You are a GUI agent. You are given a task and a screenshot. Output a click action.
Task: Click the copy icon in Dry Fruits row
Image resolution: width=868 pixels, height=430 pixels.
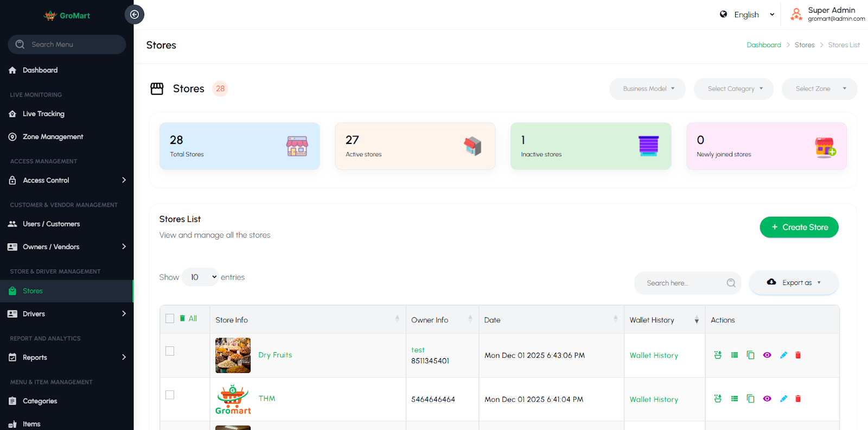(750, 355)
